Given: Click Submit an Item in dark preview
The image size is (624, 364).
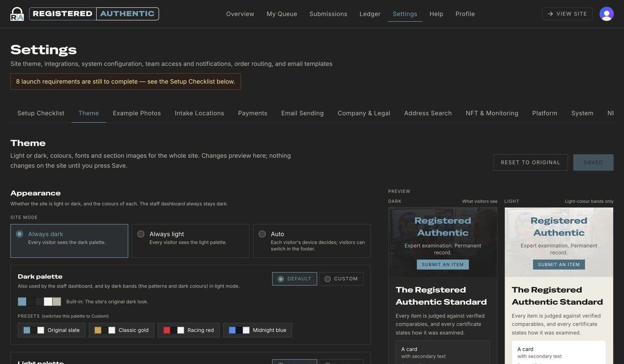Looking at the screenshot, I should [x=442, y=264].
